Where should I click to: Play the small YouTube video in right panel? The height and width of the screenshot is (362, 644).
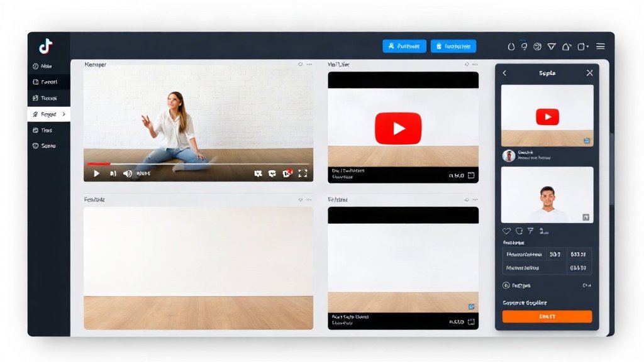[548, 117]
